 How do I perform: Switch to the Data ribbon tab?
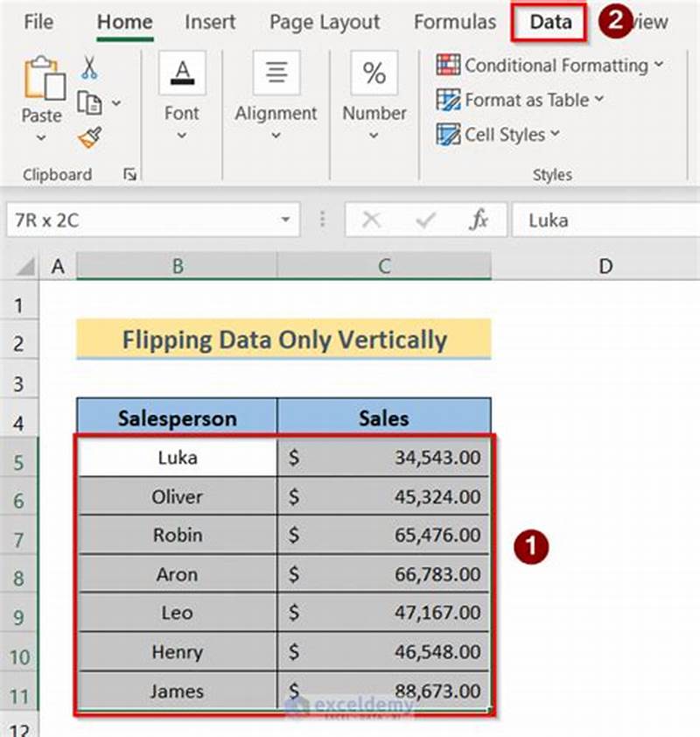[548, 23]
